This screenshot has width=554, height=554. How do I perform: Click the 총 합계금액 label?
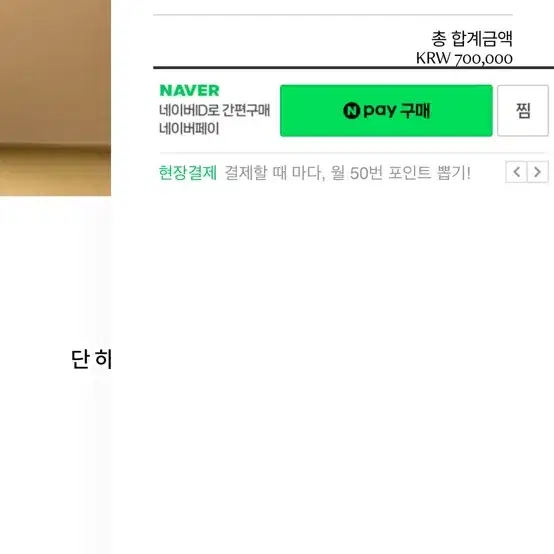[472, 39]
